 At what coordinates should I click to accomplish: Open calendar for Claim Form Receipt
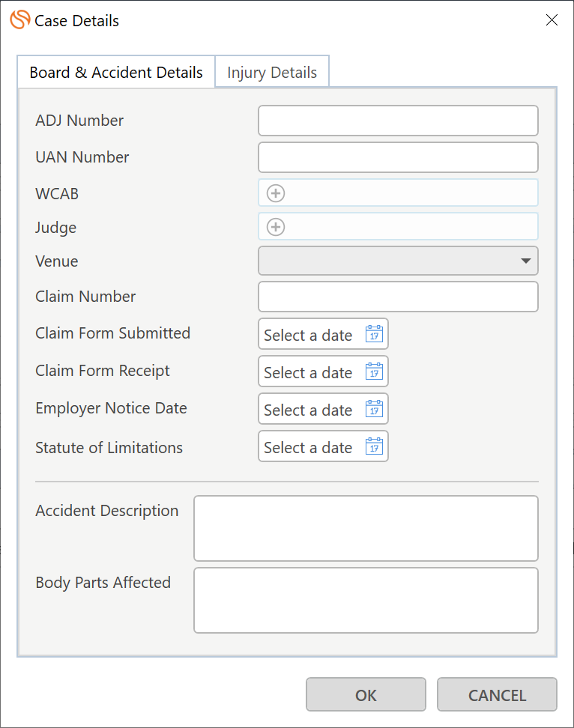click(374, 371)
